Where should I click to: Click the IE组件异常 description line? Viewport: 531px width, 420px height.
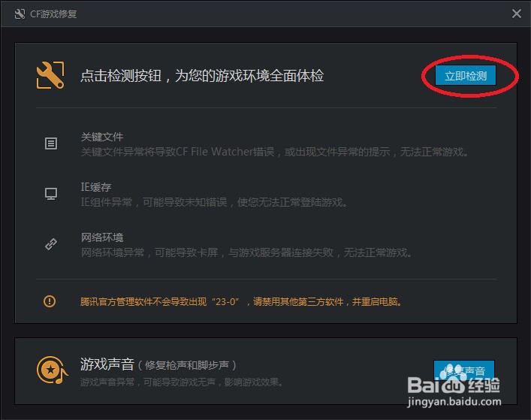click(214, 202)
